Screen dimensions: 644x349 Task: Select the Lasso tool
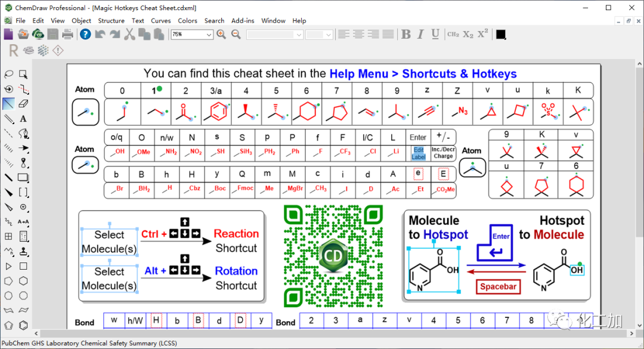point(8,75)
